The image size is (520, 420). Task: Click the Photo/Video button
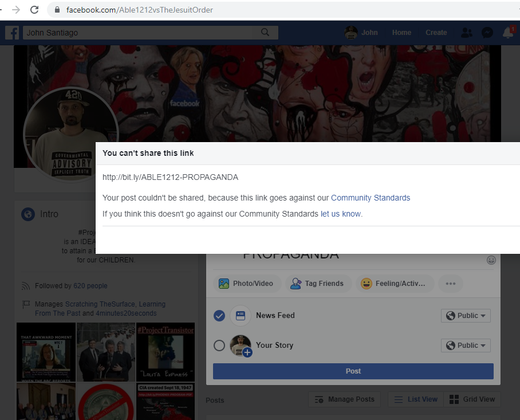coord(247,284)
